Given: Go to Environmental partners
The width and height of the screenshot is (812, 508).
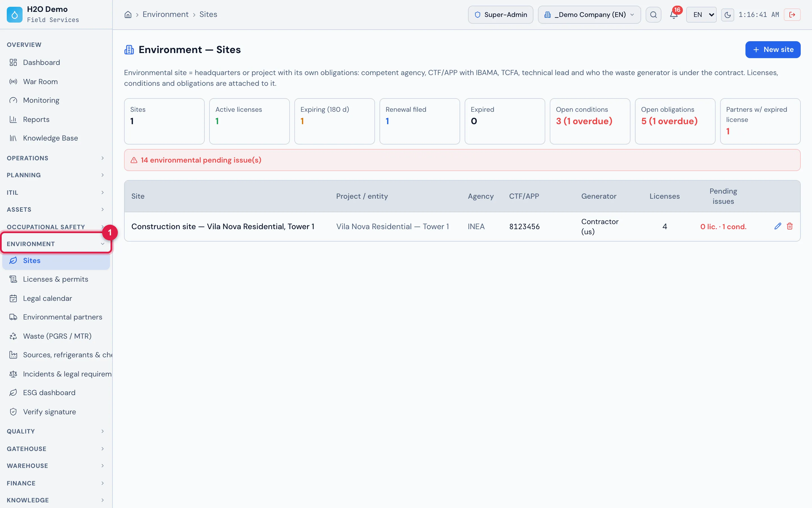Looking at the screenshot, I should 56,317.
